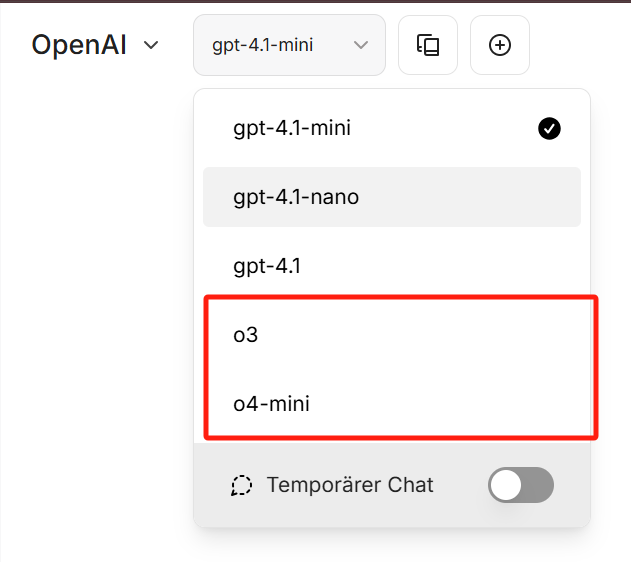Enable the Temporärer Chat switch
Image resolution: width=631 pixels, height=562 pixels.
tap(521, 486)
